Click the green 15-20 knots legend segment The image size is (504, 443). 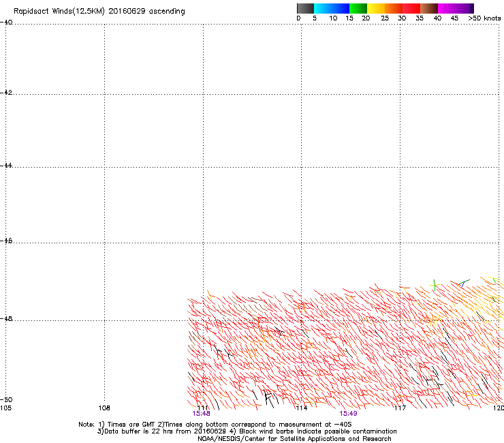pos(358,8)
